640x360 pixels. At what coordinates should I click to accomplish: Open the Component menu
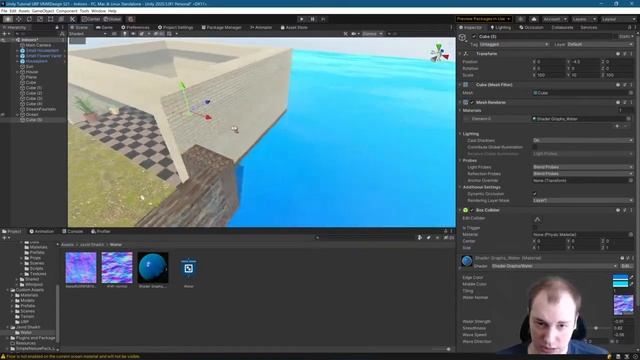pos(67,11)
